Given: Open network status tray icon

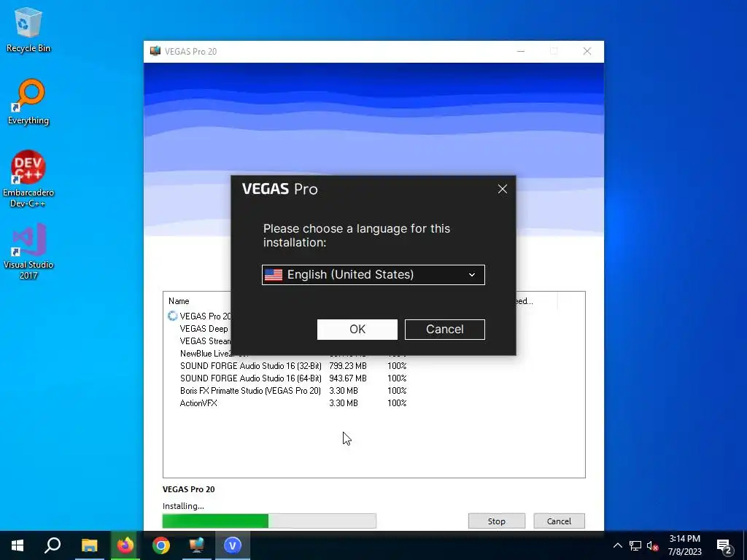Looking at the screenshot, I should pyautogui.click(x=635, y=545).
